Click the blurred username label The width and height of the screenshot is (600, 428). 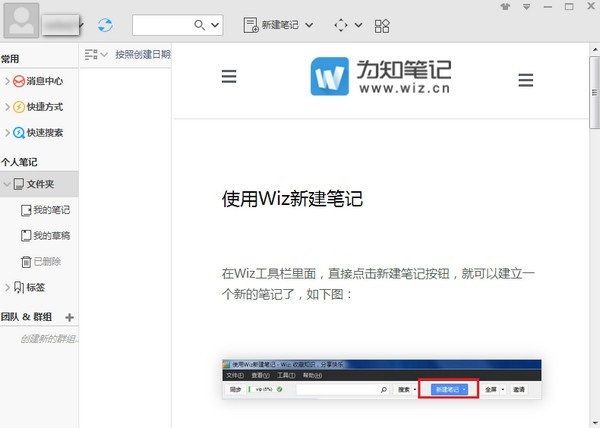60,25
